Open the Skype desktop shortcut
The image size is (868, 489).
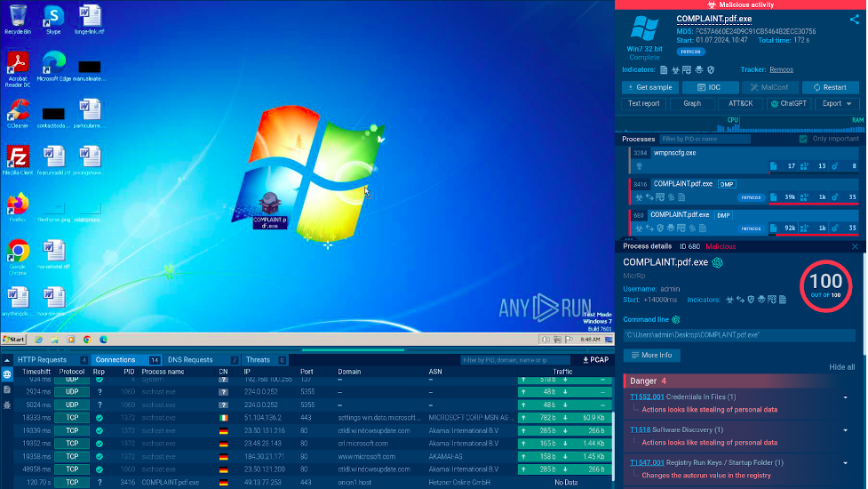pyautogui.click(x=53, y=19)
